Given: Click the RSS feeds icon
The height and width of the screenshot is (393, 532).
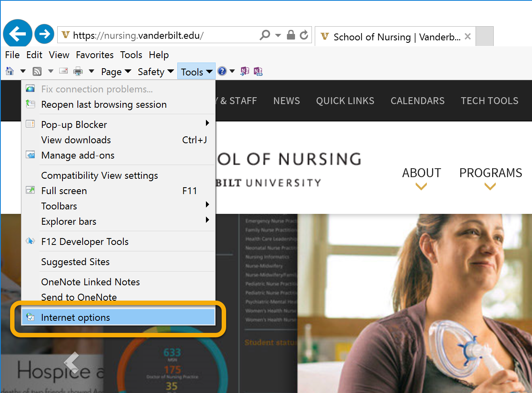Looking at the screenshot, I should [x=37, y=71].
